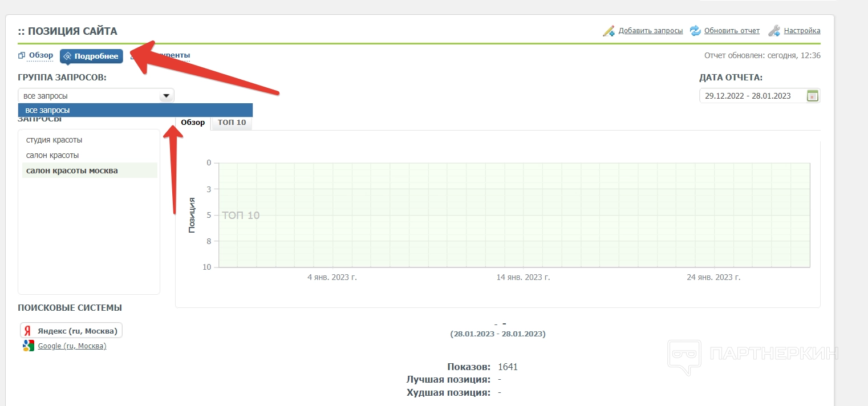
Task: Click the Показов value 1641
Action: [x=508, y=367]
